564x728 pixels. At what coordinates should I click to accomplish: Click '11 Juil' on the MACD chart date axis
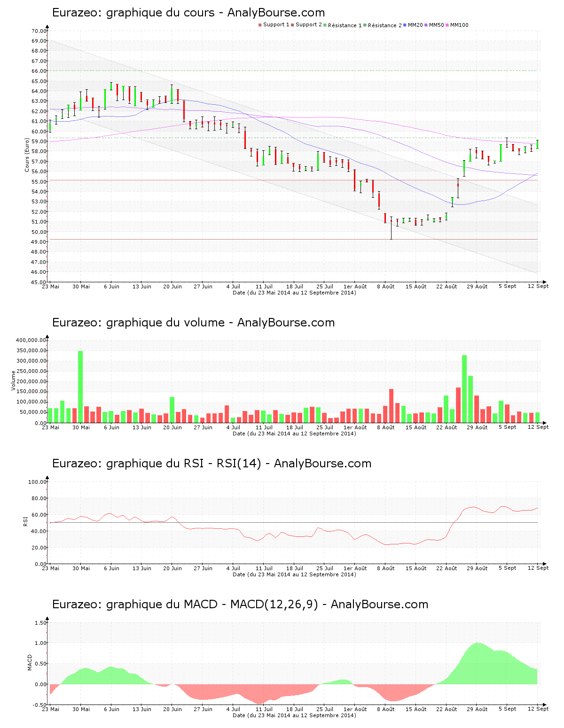264,709
